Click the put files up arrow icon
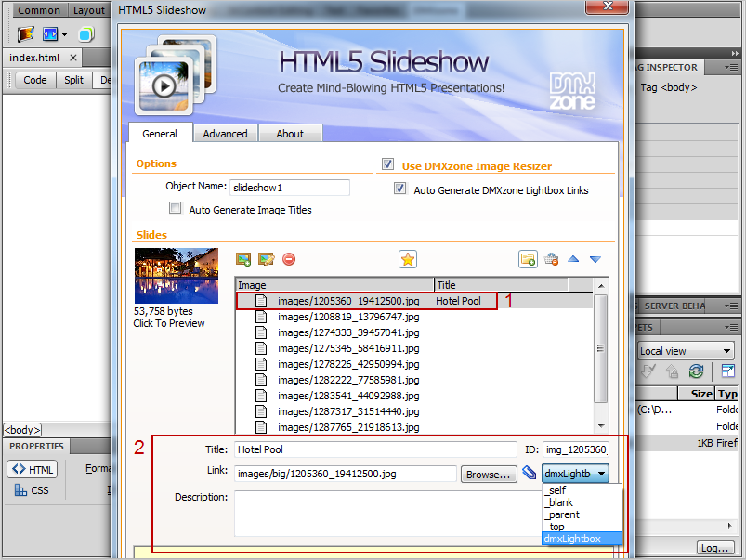The height and width of the screenshot is (560, 746). pos(672,371)
